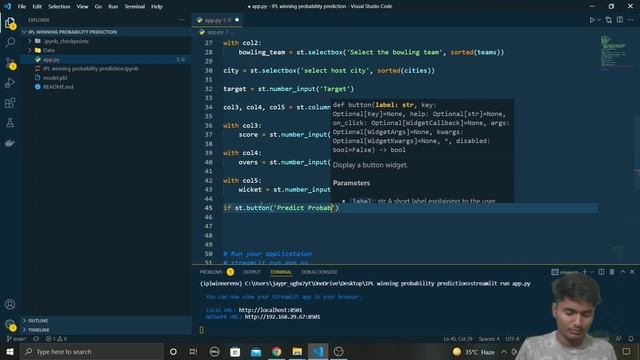Change indentation via Spaces: 4
The width and height of the screenshot is (640, 360).
point(489,339)
